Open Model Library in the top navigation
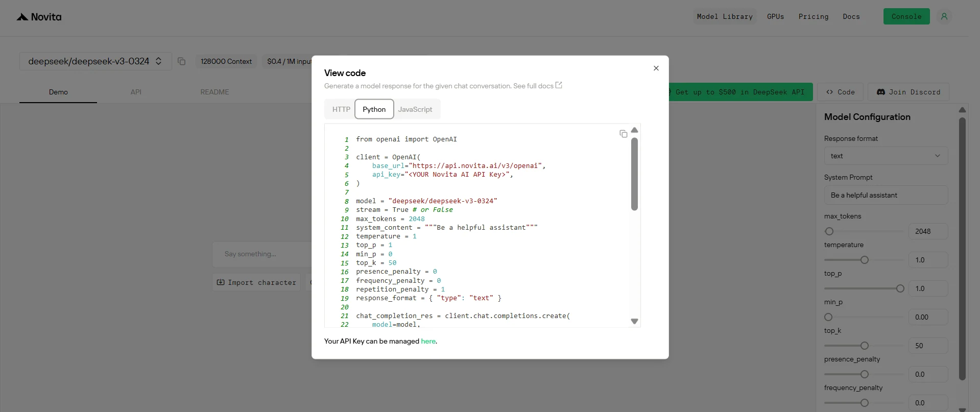This screenshot has height=412, width=980. [x=725, y=17]
